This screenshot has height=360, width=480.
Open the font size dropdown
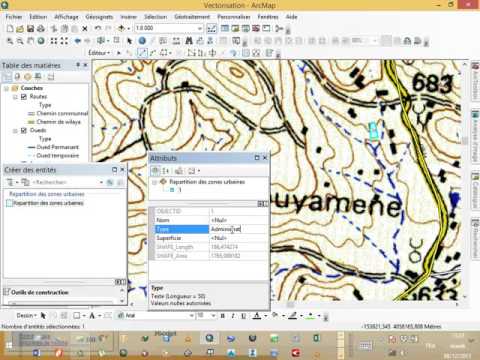point(214,315)
